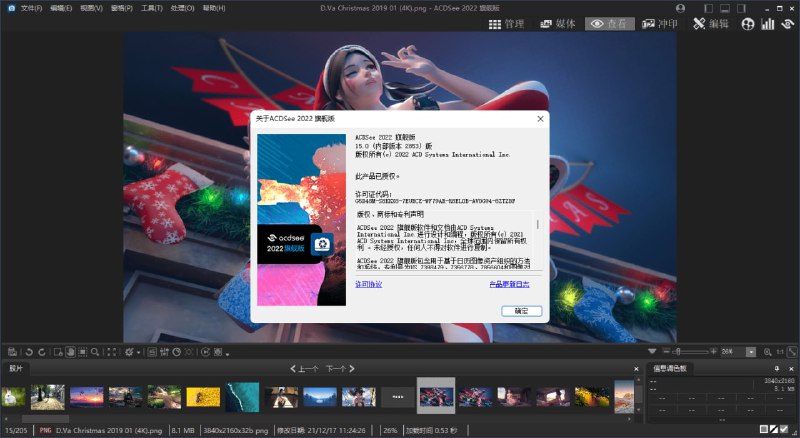800x438 pixels.
Task: Open the 工具(T) menu
Action: click(152, 8)
